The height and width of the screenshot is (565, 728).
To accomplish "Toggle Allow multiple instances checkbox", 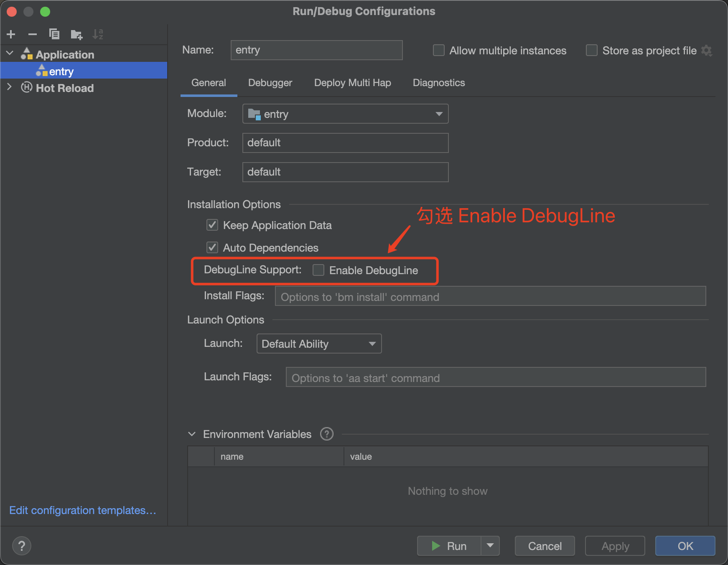I will (x=439, y=51).
